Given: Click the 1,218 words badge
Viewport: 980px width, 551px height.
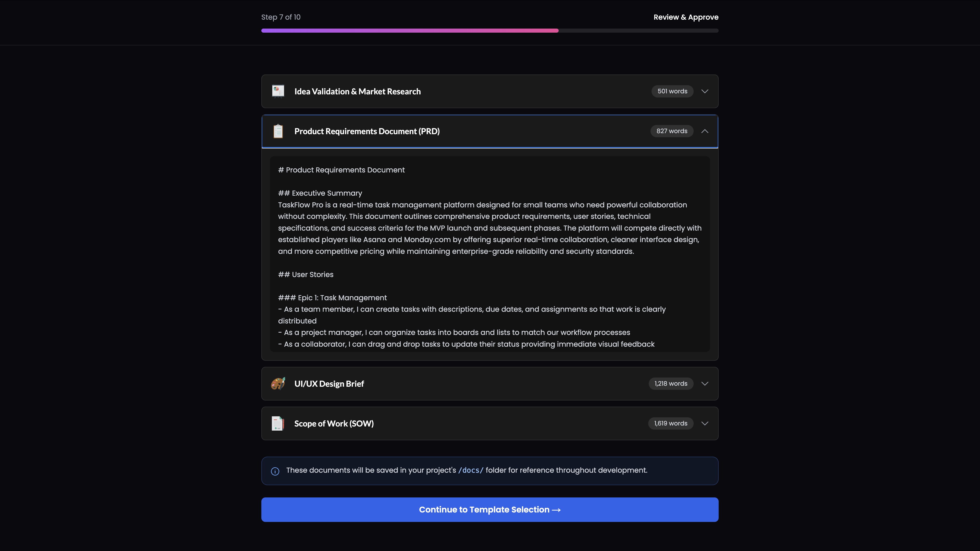Looking at the screenshot, I should pos(671,384).
